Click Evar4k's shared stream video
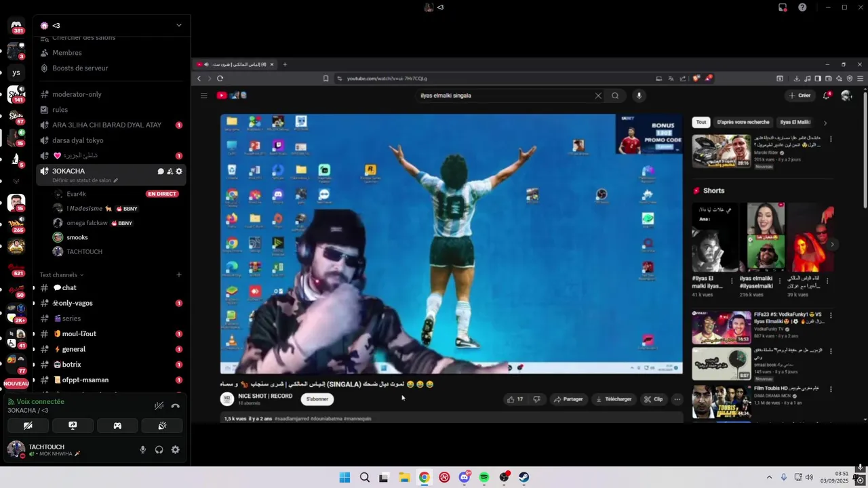Screen dimensions: 868x488 pyautogui.click(x=529, y=241)
